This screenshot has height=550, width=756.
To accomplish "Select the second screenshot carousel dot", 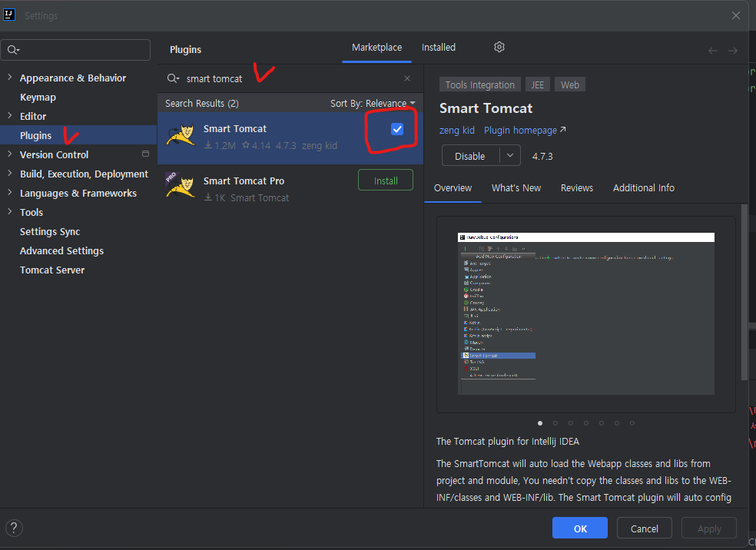I will tap(555, 423).
